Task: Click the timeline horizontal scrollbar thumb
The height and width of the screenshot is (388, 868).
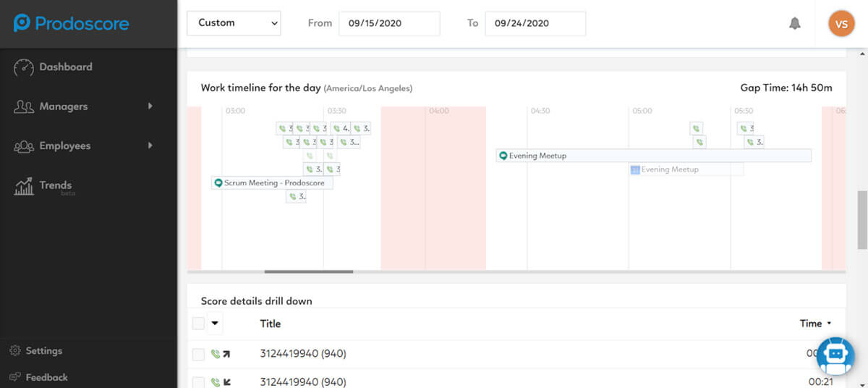Action: point(309,271)
